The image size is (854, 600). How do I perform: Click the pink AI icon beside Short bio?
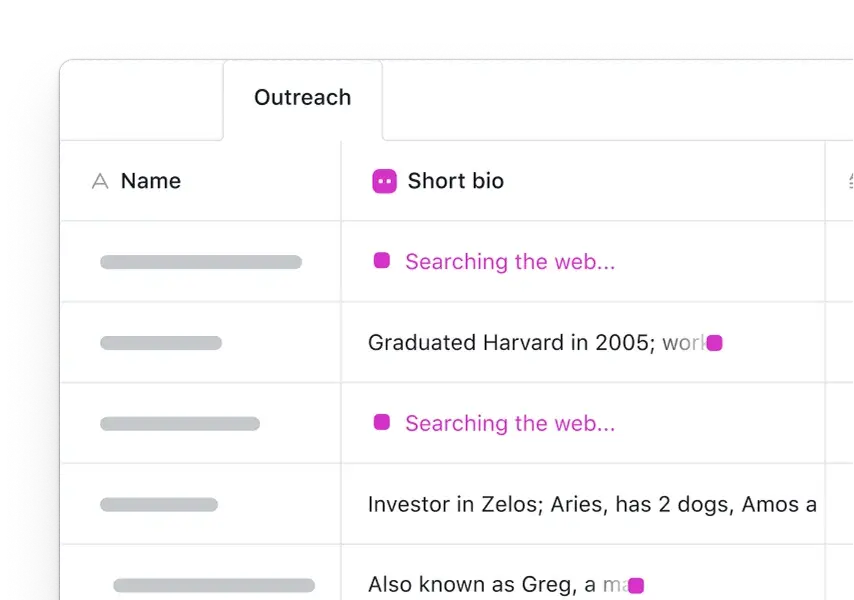(384, 181)
